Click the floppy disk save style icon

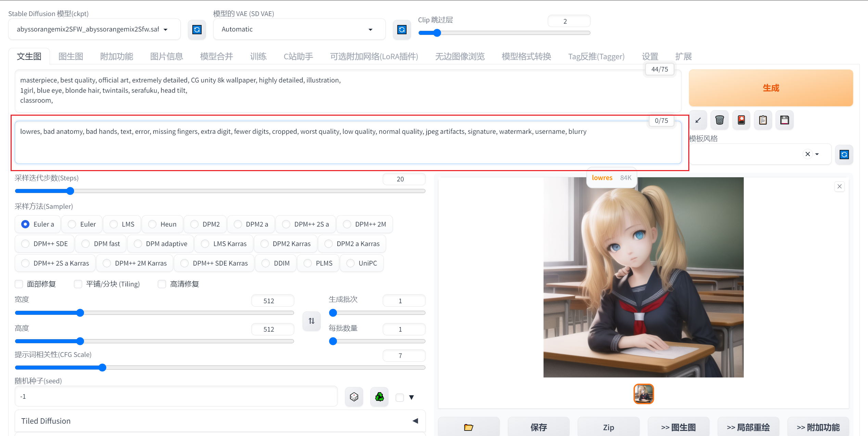tap(784, 120)
